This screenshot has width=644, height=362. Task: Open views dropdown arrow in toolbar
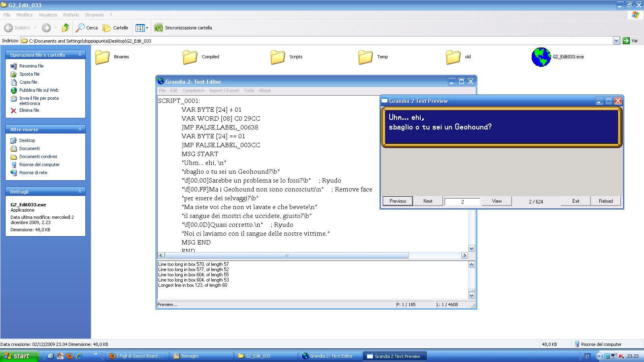(x=147, y=28)
